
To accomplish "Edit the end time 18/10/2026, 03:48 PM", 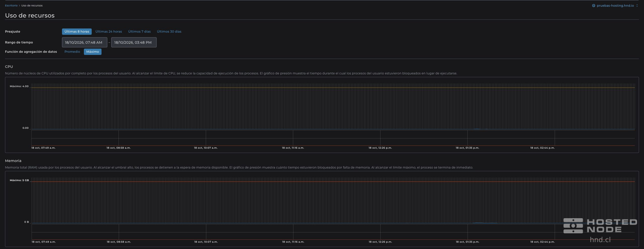I will (134, 42).
